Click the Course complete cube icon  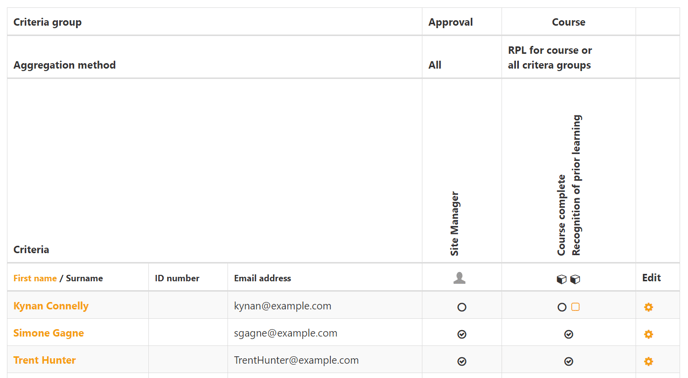[562, 279]
